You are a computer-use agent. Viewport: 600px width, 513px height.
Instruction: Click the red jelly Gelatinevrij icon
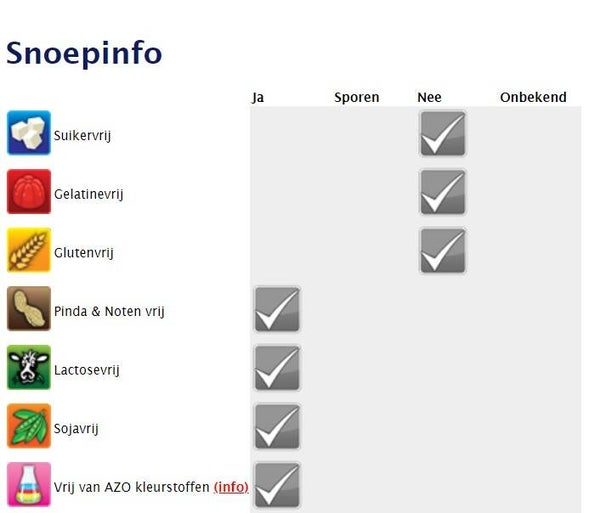29,192
